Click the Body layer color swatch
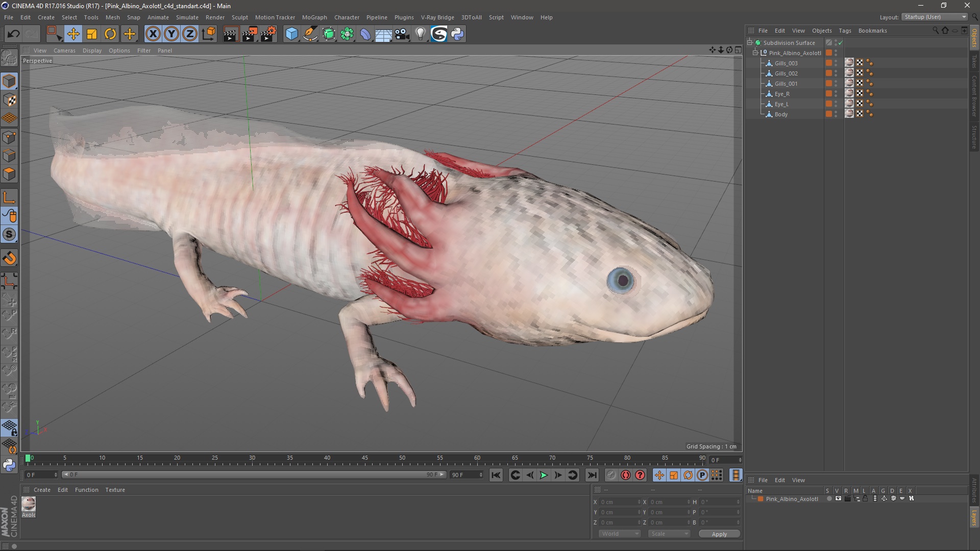 click(829, 114)
